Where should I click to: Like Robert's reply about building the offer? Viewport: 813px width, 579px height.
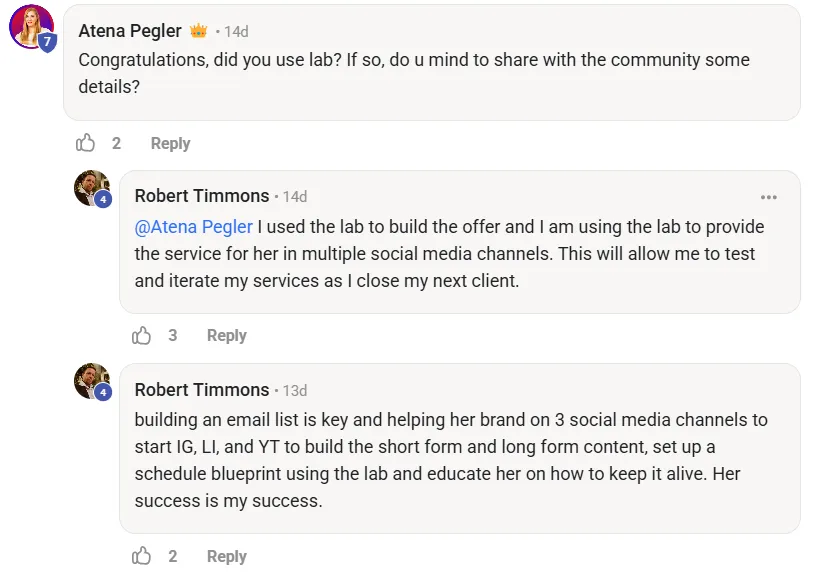point(142,335)
